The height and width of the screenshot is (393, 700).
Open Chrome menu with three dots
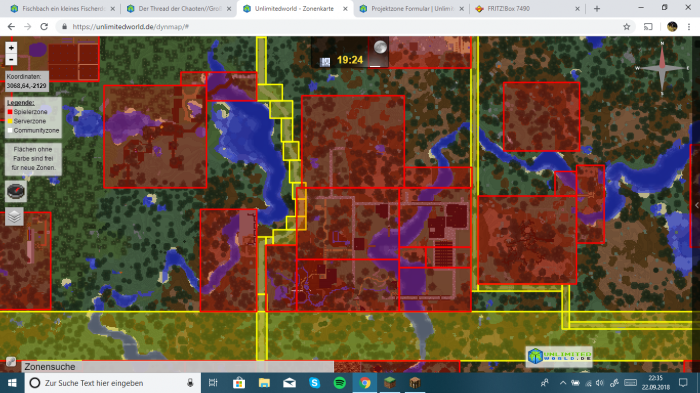(x=689, y=27)
